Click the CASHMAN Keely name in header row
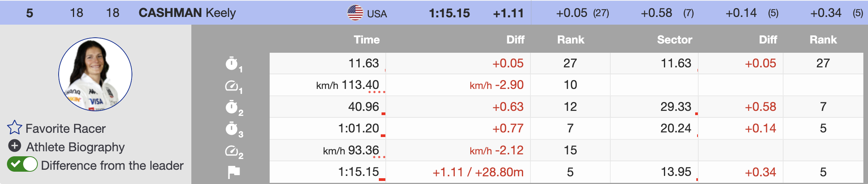This screenshot has width=868, height=184. (187, 13)
